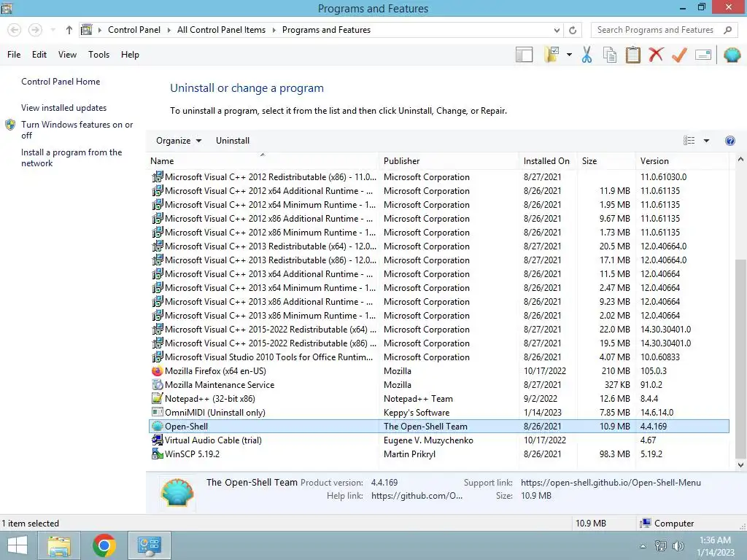This screenshot has width=747, height=560.
Task: Select OmniMIDI (Uninstall only) entry
Action: (x=439, y=413)
